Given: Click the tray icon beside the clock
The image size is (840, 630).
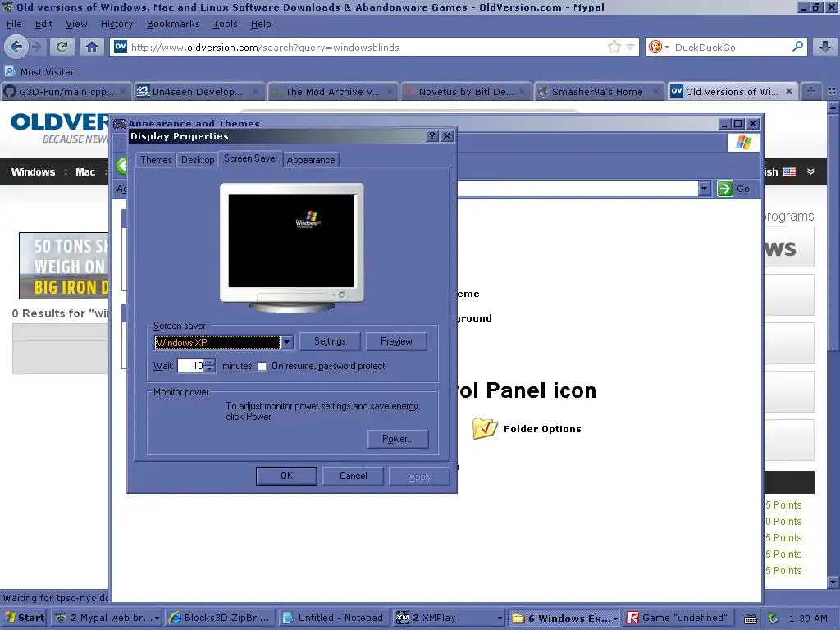Looking at the screenshot, I should tap(773, 619).
